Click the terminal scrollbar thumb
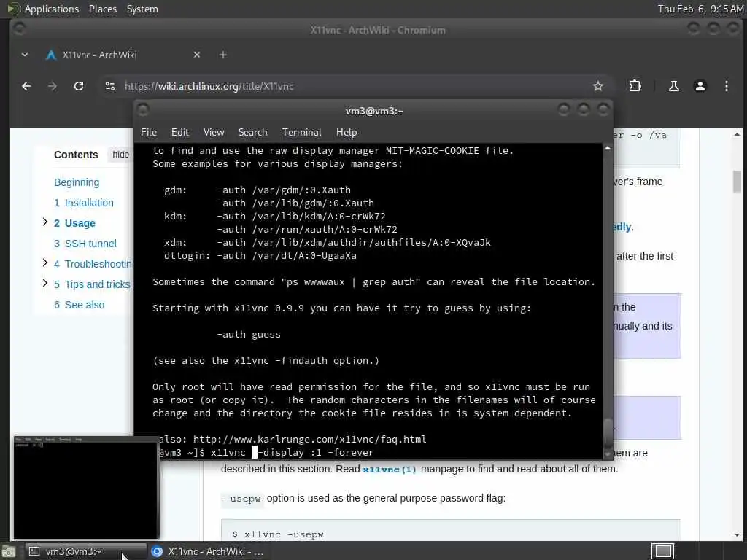The height and width of the screenshot is (560, 747). pyautogui.click(x=608, y=434)
